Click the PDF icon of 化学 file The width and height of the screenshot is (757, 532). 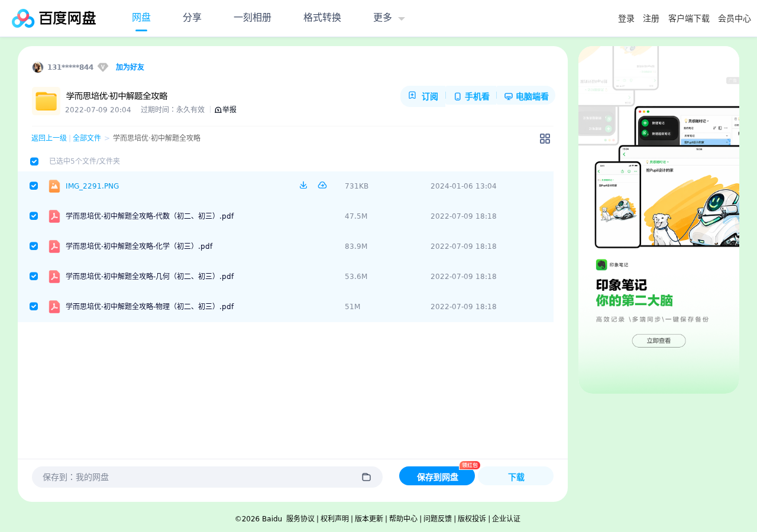[x=54, y=246]
